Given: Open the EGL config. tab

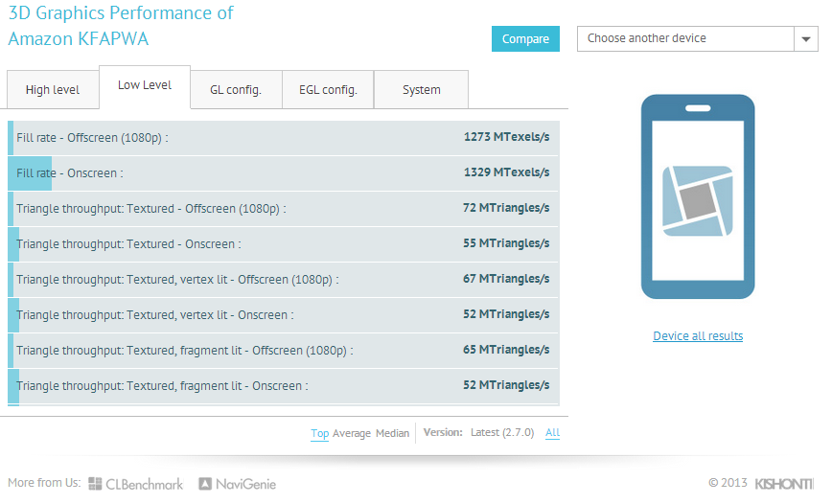Looking at the screenshot, I should [328, 90].
